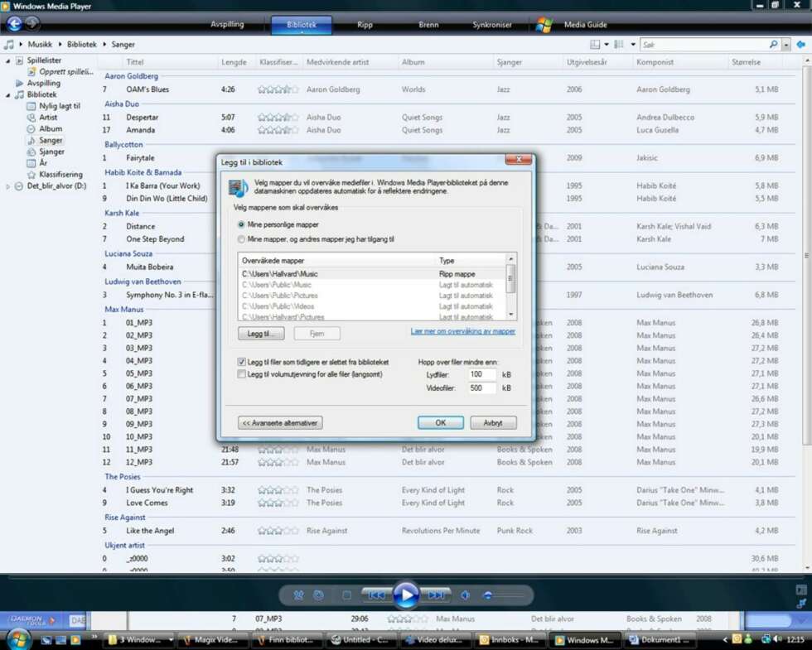This screenshot has height=650, width=812.
Task: Click the Stop button
Action: pos(347,595)
